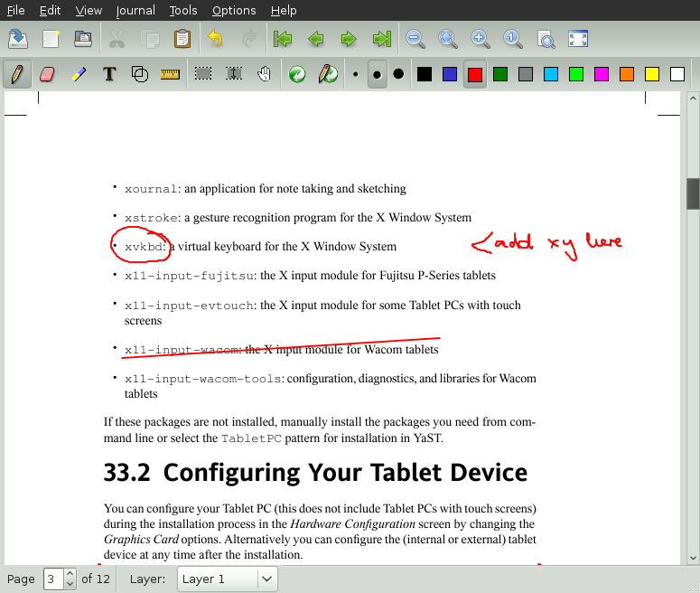Click the Set Zoom icon

pyautogui.click(x=546, y=39)
